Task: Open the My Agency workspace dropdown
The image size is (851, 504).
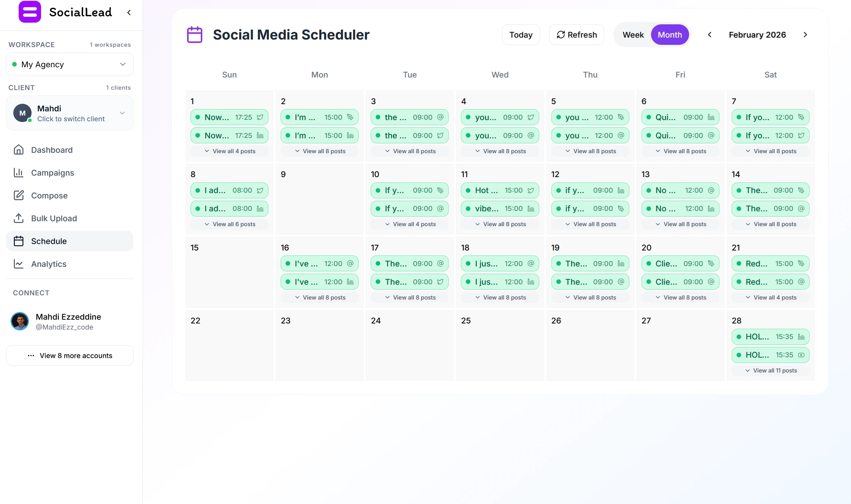Action: pos(70,64)
